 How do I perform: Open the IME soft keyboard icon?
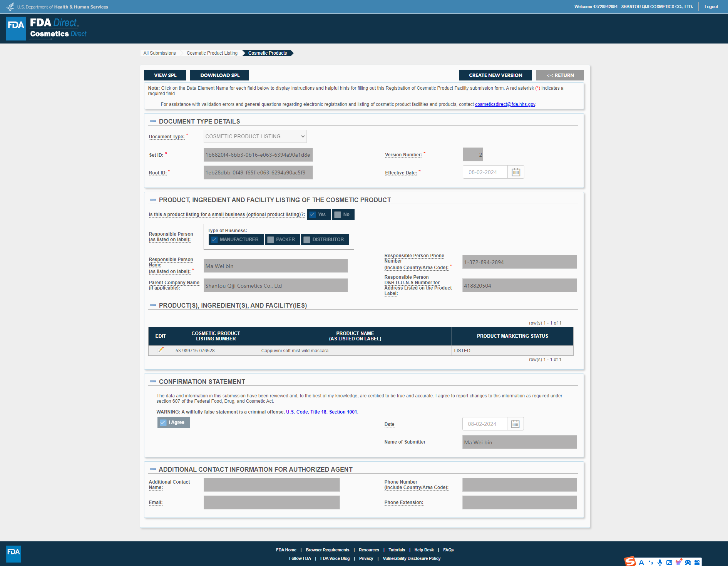click(669, 562)
